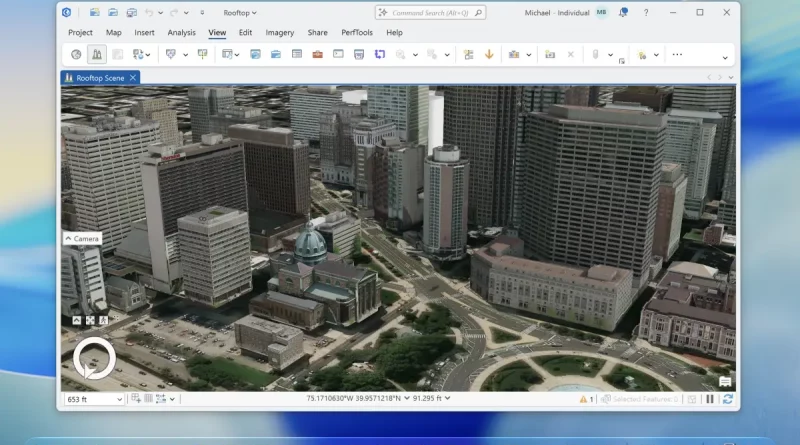
Task: Click the ArcGIS Pro app logo button
Action: coord(67,12)
